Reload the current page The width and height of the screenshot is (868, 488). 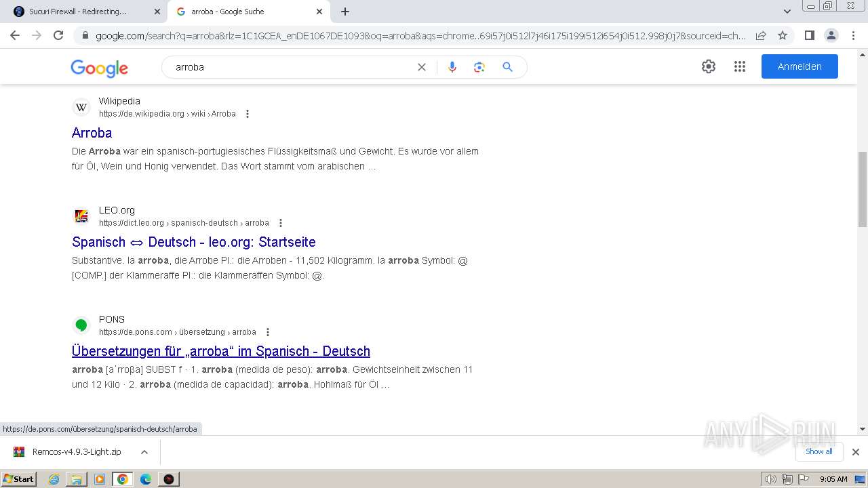click(x=58, y=35)
